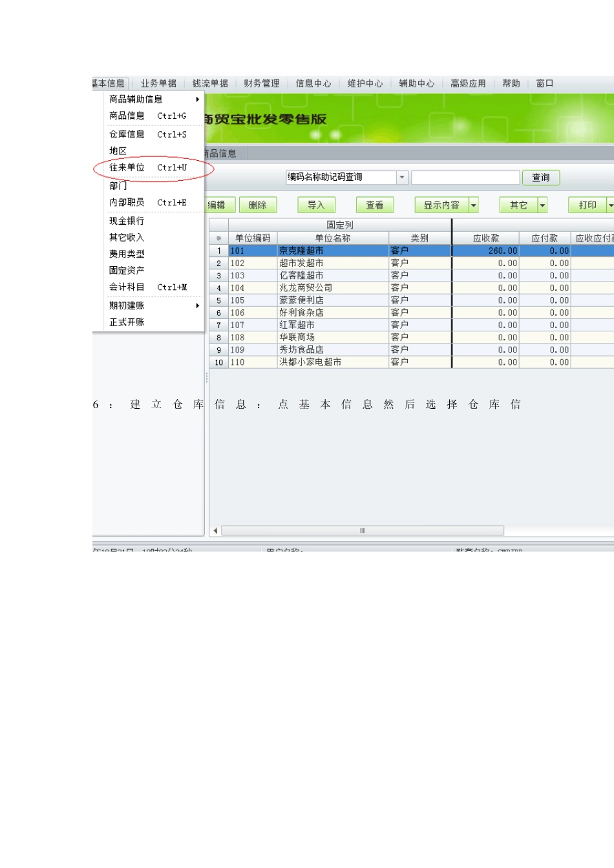The image size is (614, 868).
Task: Sort by 应付款 column header
Action: 545,238
